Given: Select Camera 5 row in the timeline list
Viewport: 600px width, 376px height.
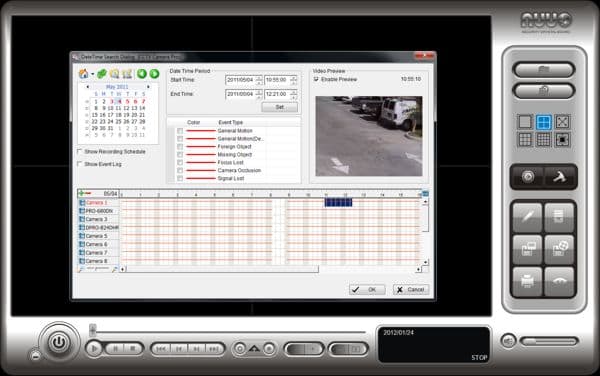Looking at the screenshot, I should [99, 236].
